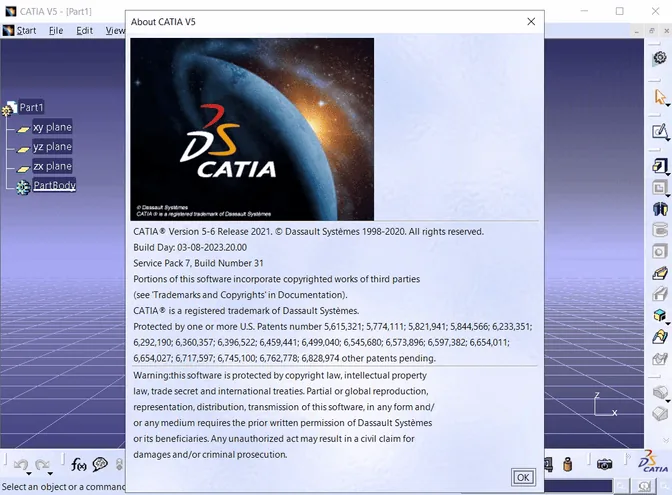The image size is (672, 495).
Task: Expand the Select tool dropdown arrow
Action: point(667,105)
